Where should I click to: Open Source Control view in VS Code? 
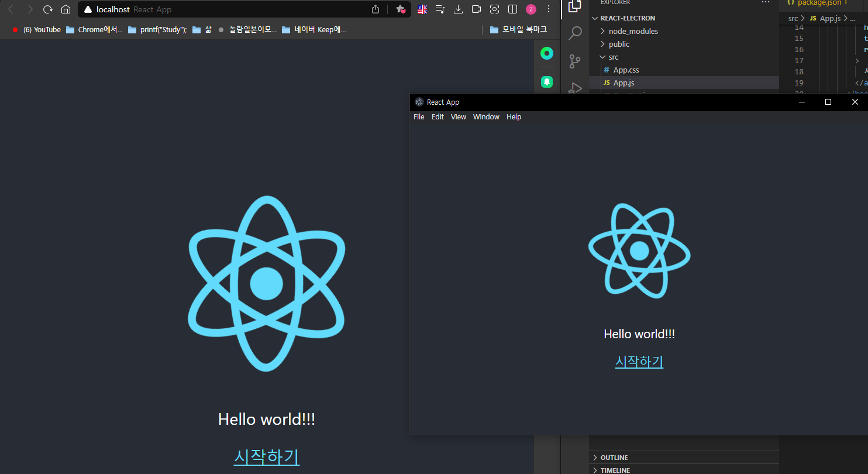click(x=575, y=61)
